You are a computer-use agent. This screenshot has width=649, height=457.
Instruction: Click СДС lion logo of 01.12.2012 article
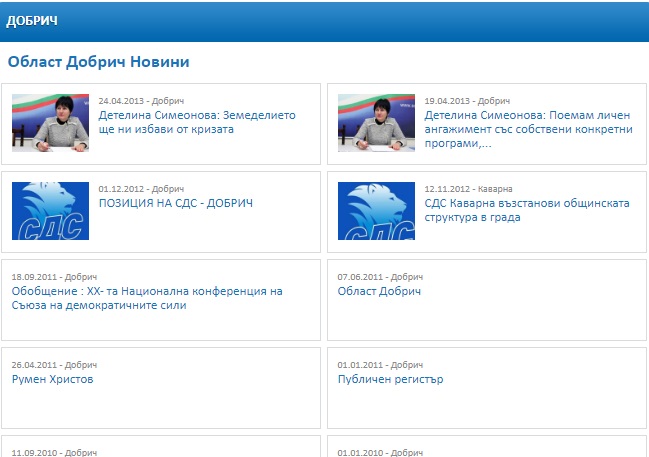pos(50,211)
